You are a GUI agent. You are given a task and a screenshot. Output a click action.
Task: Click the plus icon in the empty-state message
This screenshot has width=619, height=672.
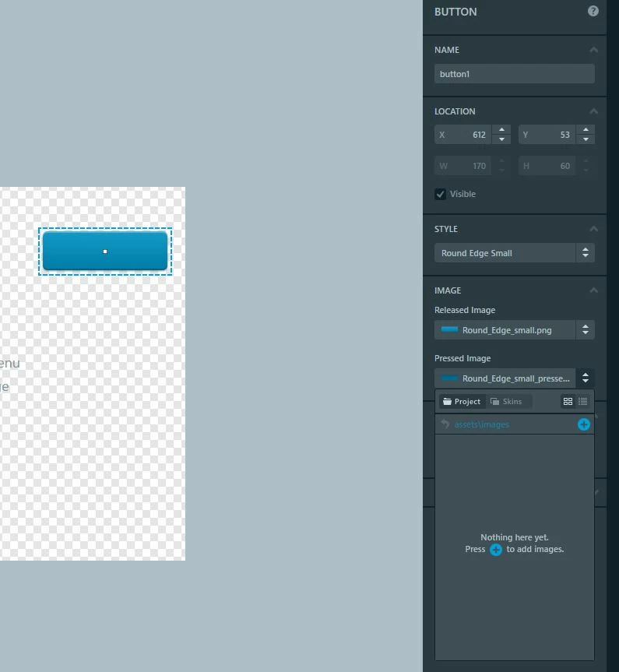(495, 550)
